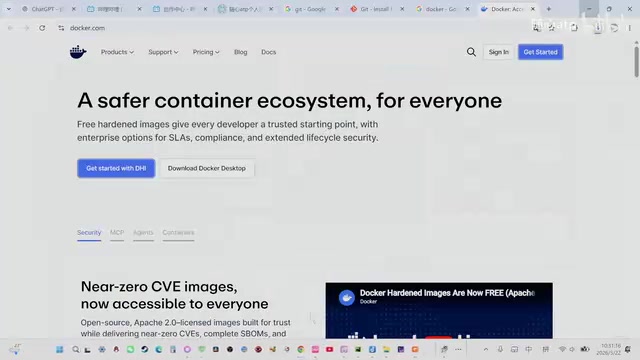Screen dimensions: 640x360
Task: Expand the Pricing menu
Action: pos(206,52)
